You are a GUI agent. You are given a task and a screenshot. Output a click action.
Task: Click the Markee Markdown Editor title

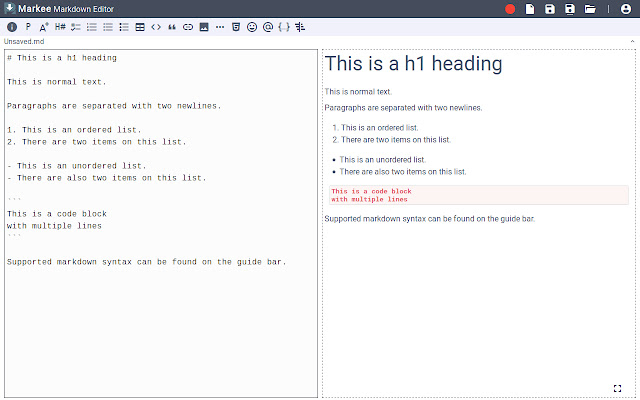click(x=66, y=9)
